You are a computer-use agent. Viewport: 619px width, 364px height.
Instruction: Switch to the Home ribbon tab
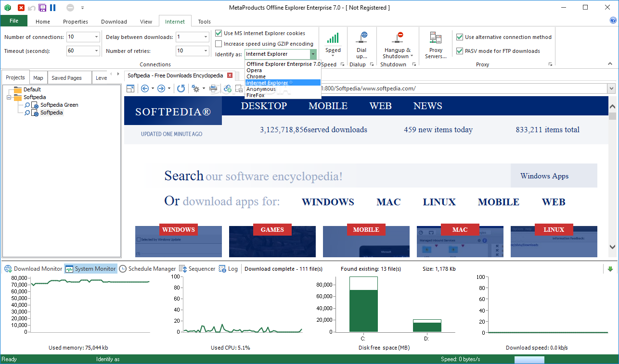(x=43, y=22)
